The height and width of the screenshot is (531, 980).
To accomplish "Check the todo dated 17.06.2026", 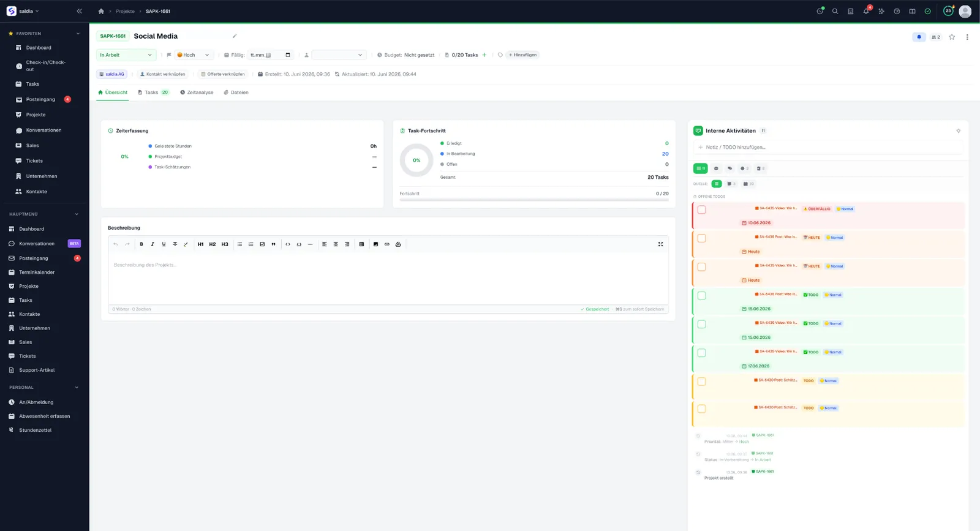I will pyautogui.click(x=702, y=353).
